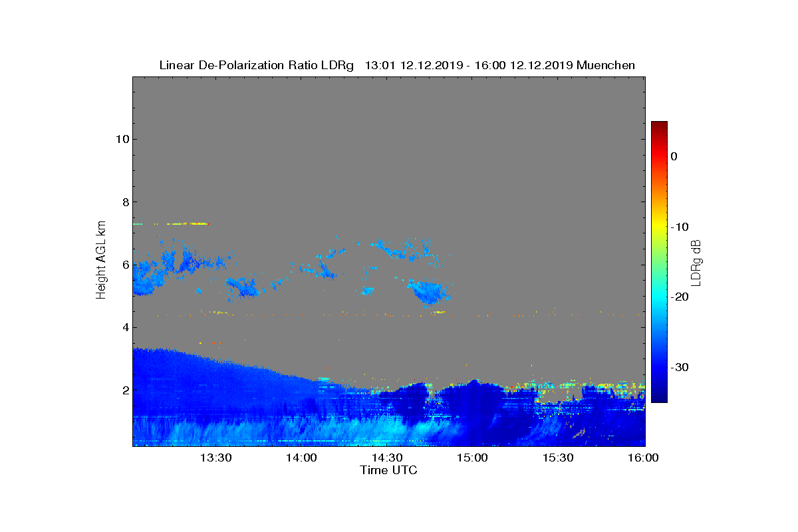This screenshot has width=798, height=532.
Task: Click the 16:00 time tick label
Action: [643, 458]
